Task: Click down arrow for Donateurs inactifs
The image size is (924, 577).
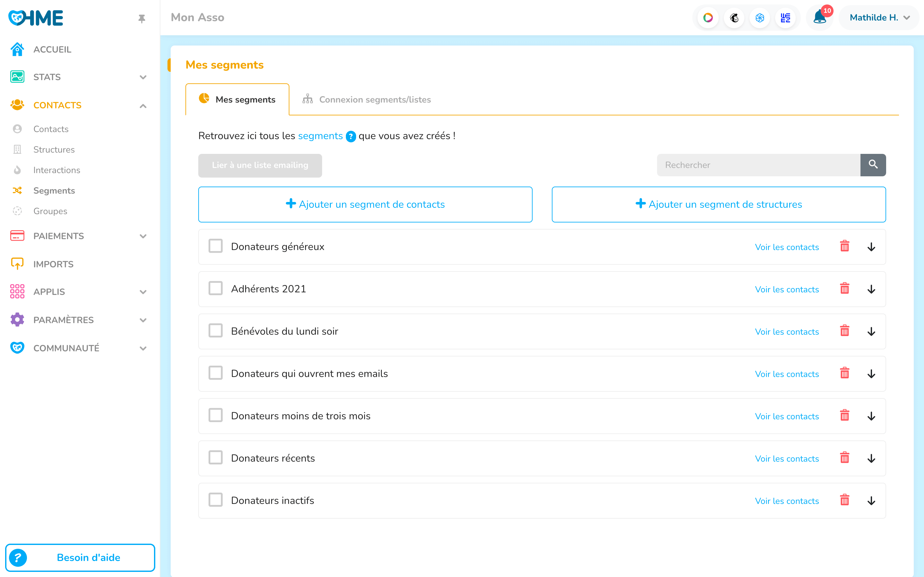Action: pyautogui.click(x=871, y=501)
